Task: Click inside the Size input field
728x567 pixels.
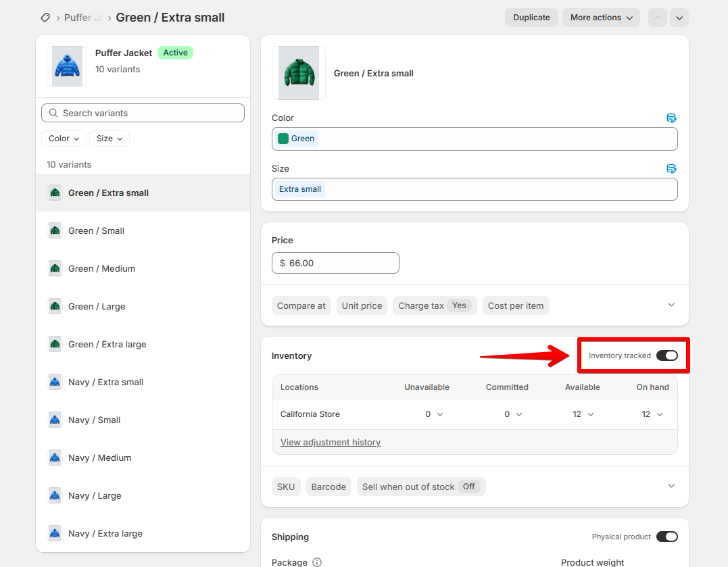Action: click(475, 189)
